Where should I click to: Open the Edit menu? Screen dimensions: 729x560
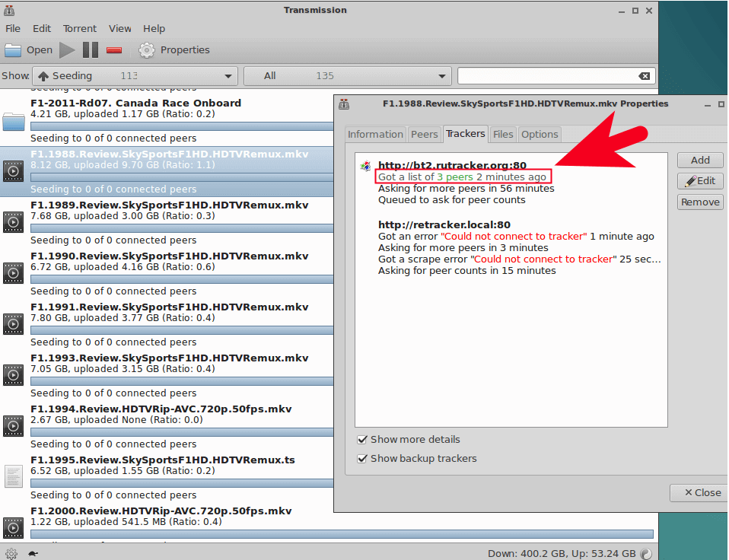tap(42, 29)
